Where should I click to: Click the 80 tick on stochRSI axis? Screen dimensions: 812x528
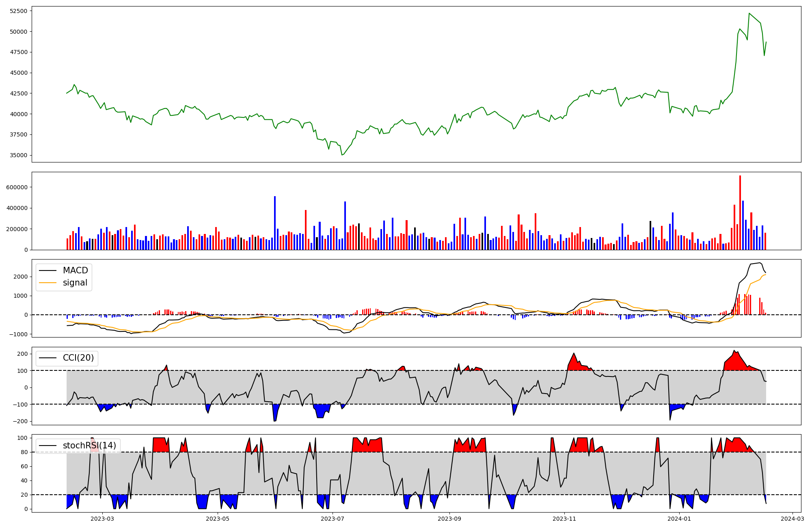[25, 452]
